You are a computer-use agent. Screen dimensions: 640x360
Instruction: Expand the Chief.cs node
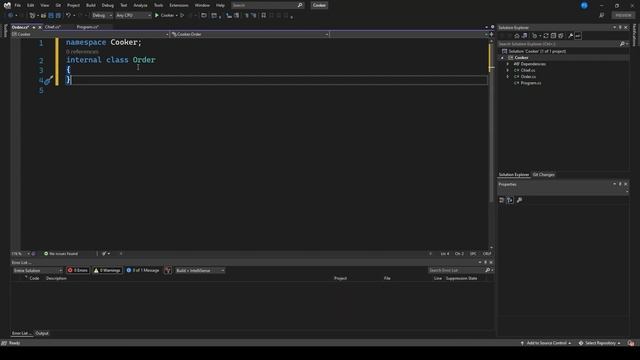point(508,70)
